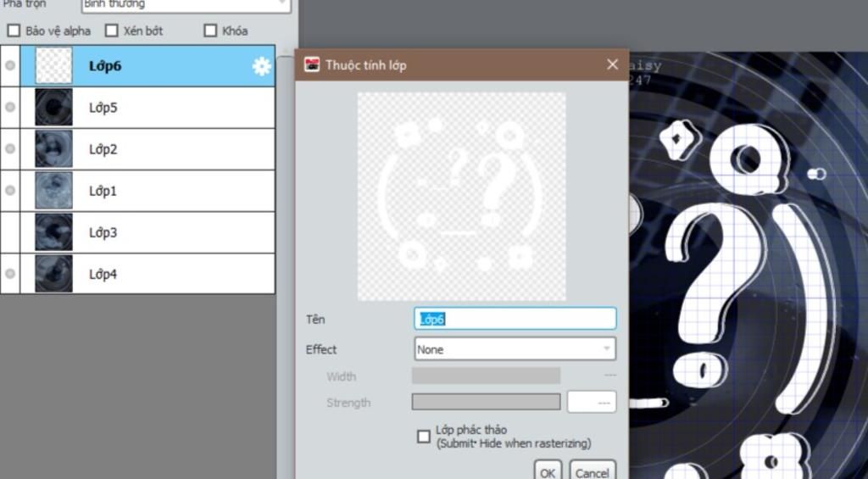The height and width of the screenshot is (479, 868).
Task: Select the layer named Lớp4
Action: 103,274
